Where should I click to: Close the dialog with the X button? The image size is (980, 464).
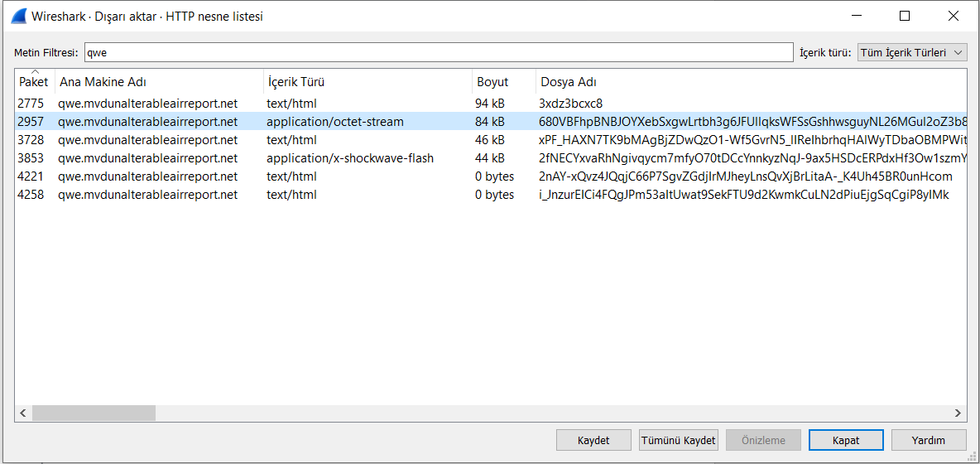tap(954, 17)
